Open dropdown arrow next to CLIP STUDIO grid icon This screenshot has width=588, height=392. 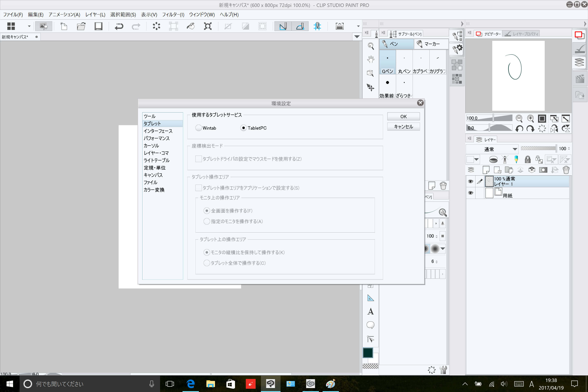tap(29, 26)
